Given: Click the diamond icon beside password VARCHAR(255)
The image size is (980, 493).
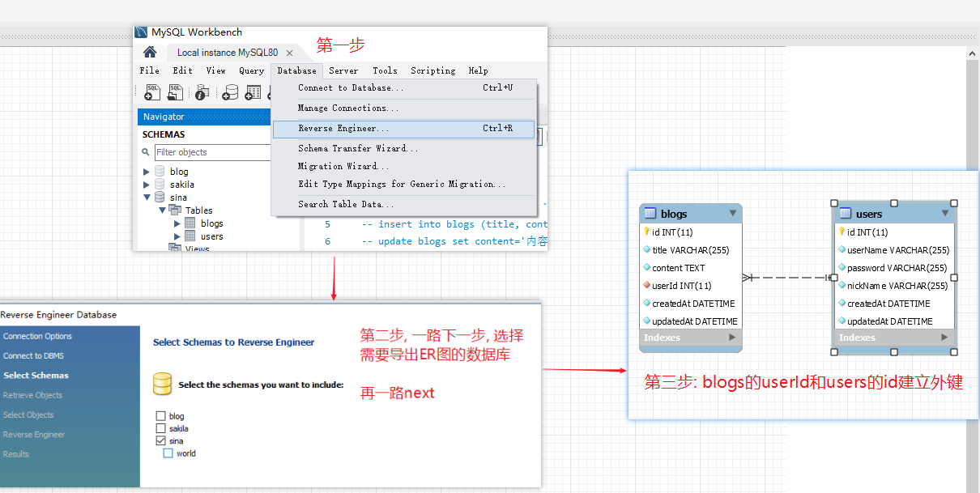Looking at the screenshot, I should 842,268.
